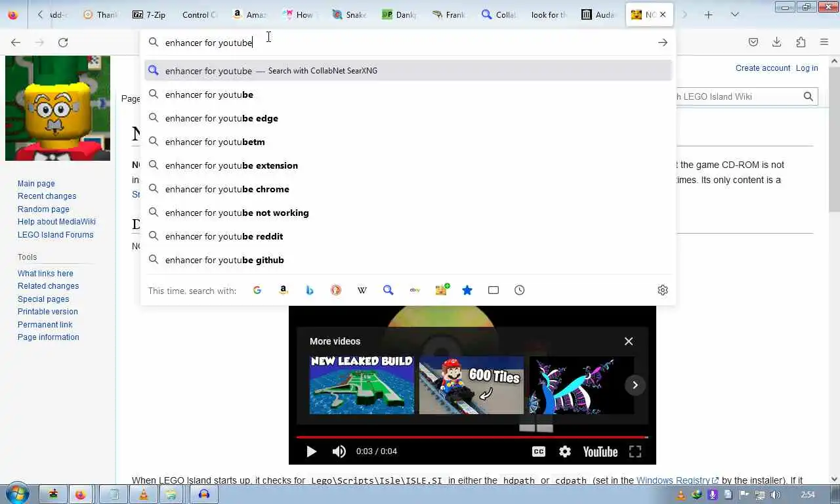Mute the video using the speaker icon
Image resolution: width=840 pixels, height=504 pixels.
[339, 451]
